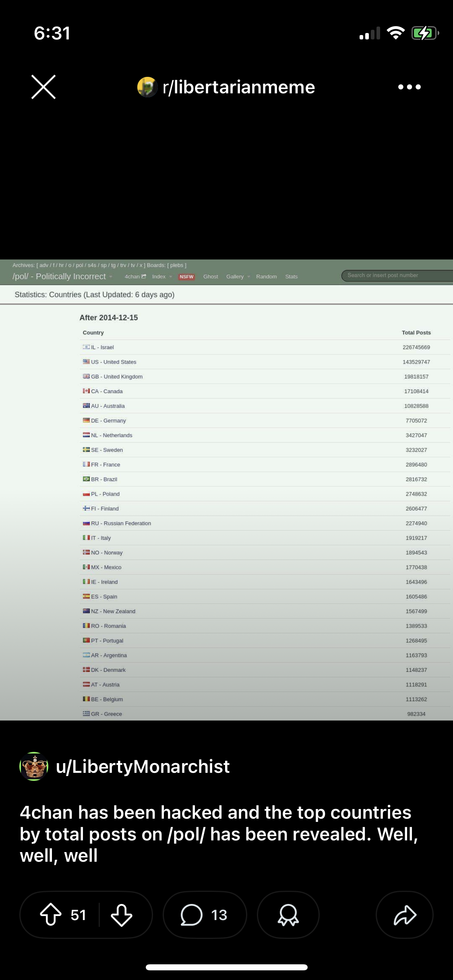Image resolution: width=453 pixels, height=980 pixels.
Task: Tap the post title text
Action: [x=219, y=834]
